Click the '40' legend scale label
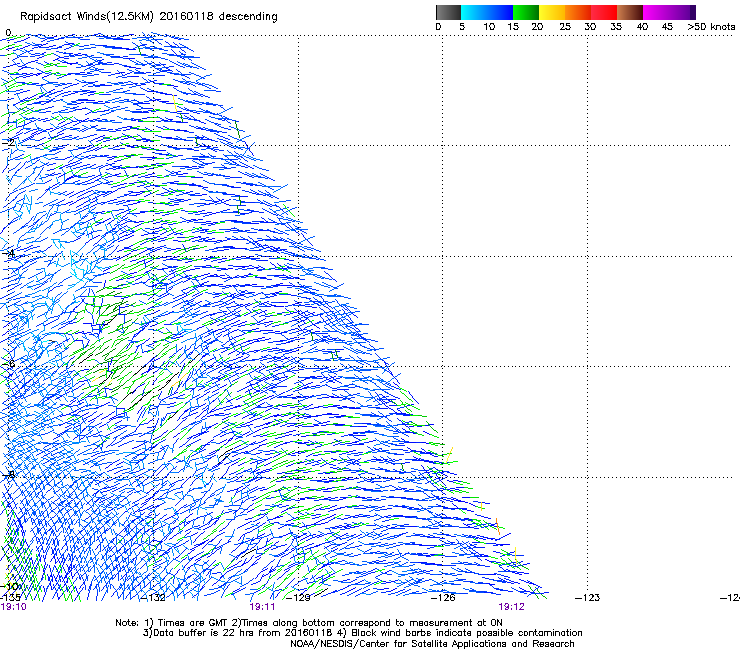 tap(642, 27)
